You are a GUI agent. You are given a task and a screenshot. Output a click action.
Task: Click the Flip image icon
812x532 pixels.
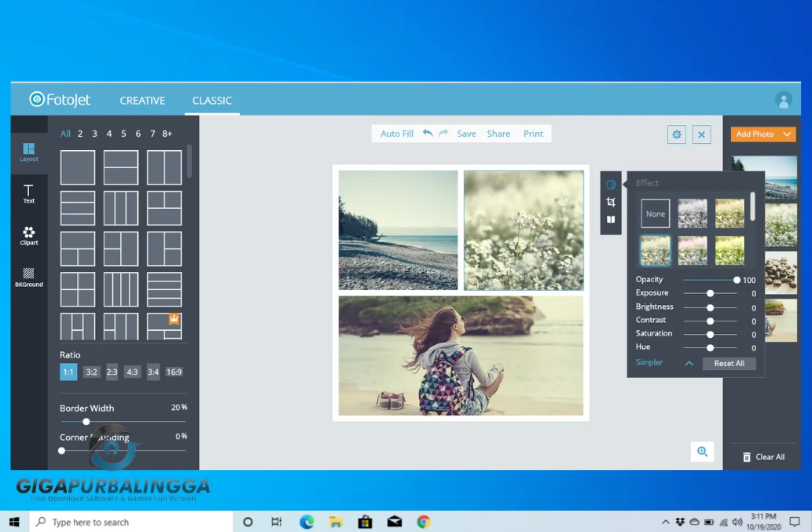[x=611, y=219]
